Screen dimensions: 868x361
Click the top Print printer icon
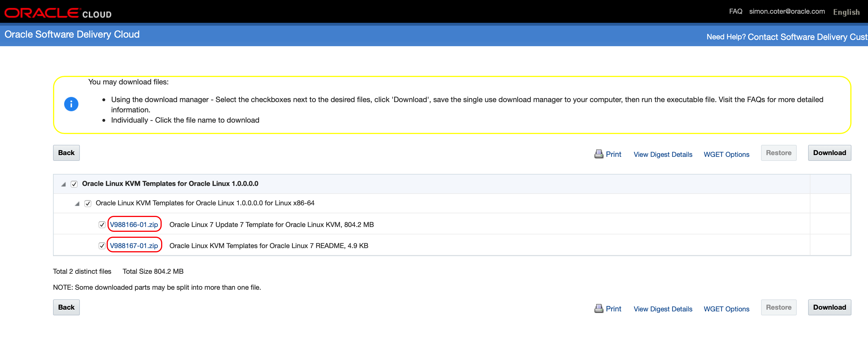pos(599,154)
